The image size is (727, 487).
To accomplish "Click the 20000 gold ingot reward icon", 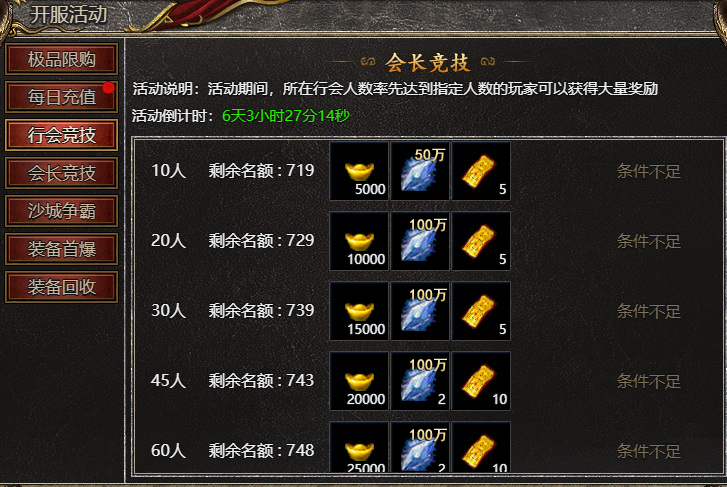I will (x=359, y=381).
